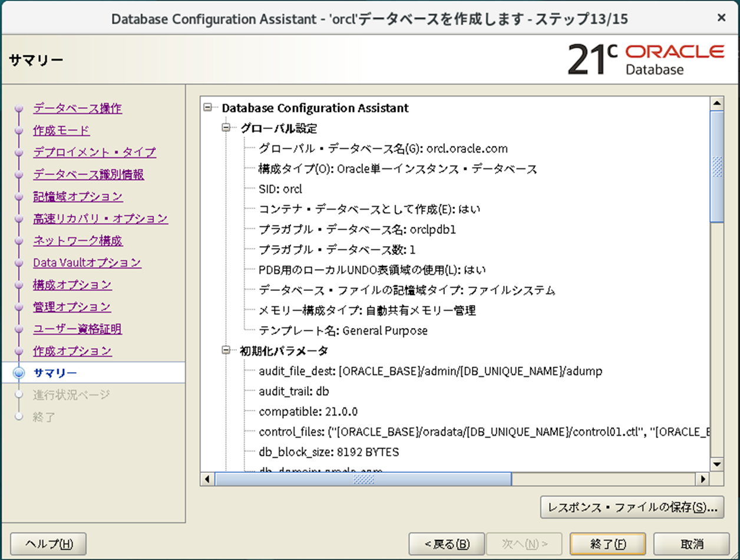740x560 pixels.
Task: Select the audit_file_dest parameter row
Action: coord(431,371)
